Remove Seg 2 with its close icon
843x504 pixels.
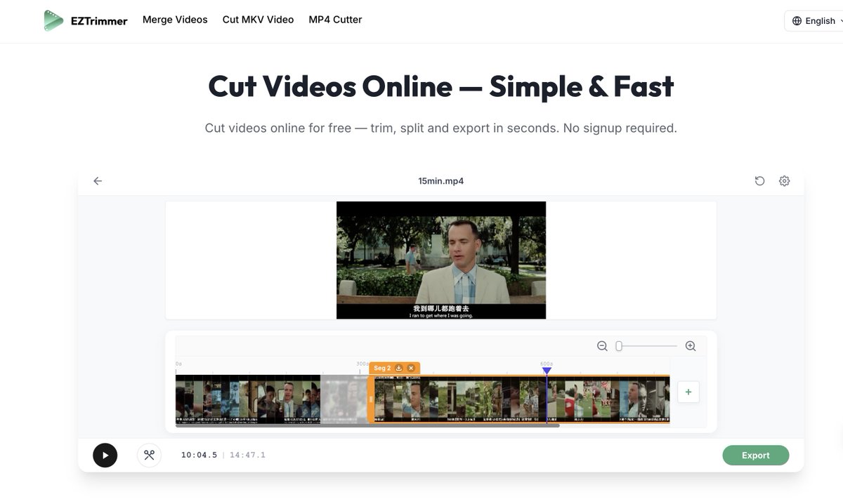(x=411, y=368)
